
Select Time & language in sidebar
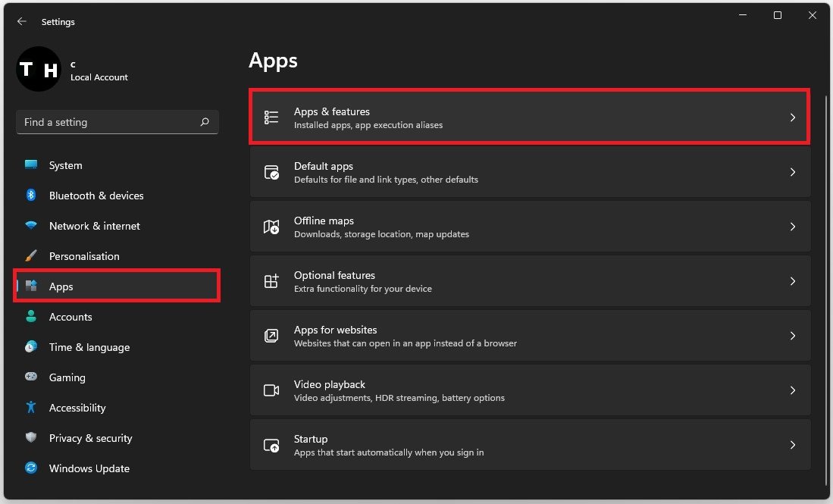(x=89, y=347)
